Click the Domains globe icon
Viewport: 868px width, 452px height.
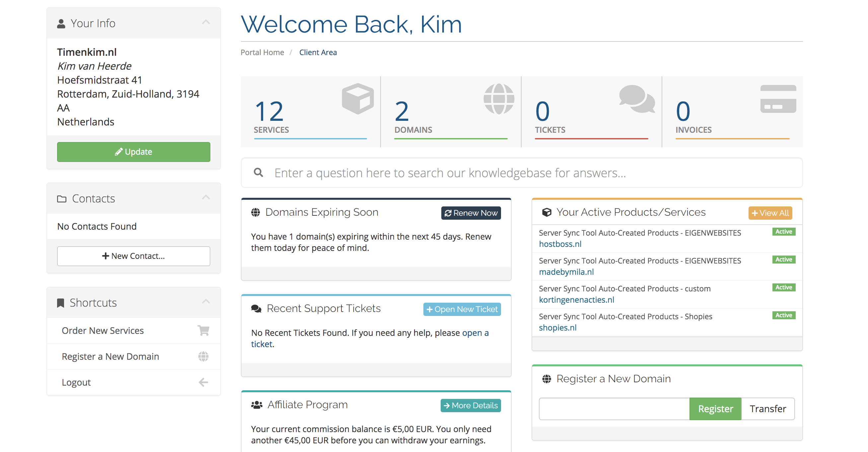pyautogui.click(x=499, y=99)
